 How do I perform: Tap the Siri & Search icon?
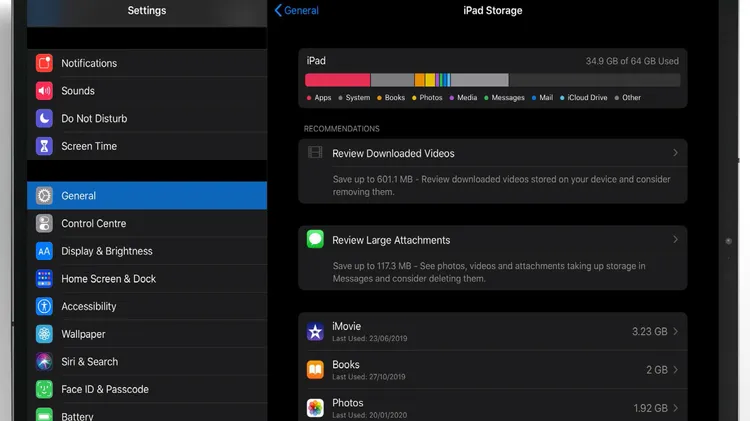[44, 362]
